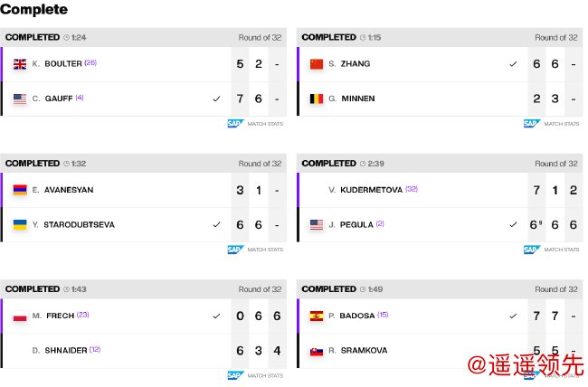Viewport: 588px width, 387px height.
Task: Click the USA flag next to Pegula
Action: click(x=316, y=224)
